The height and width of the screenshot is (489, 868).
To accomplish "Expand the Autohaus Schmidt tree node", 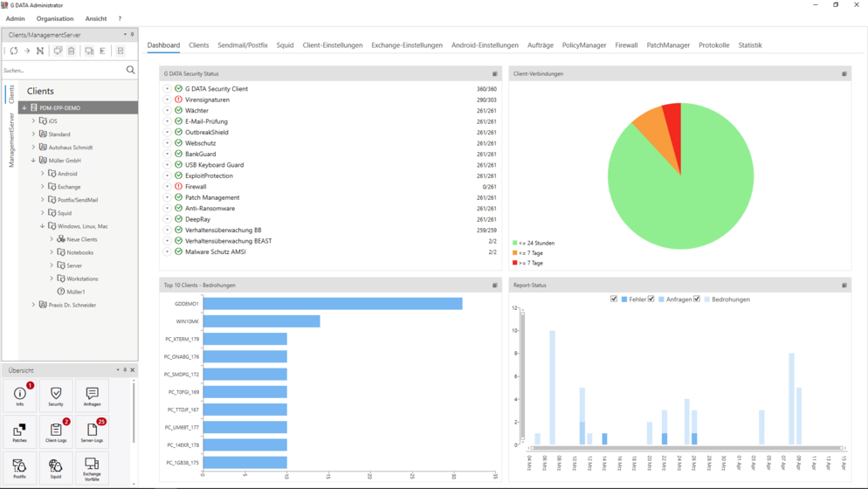I will click(x=34, y=148).
